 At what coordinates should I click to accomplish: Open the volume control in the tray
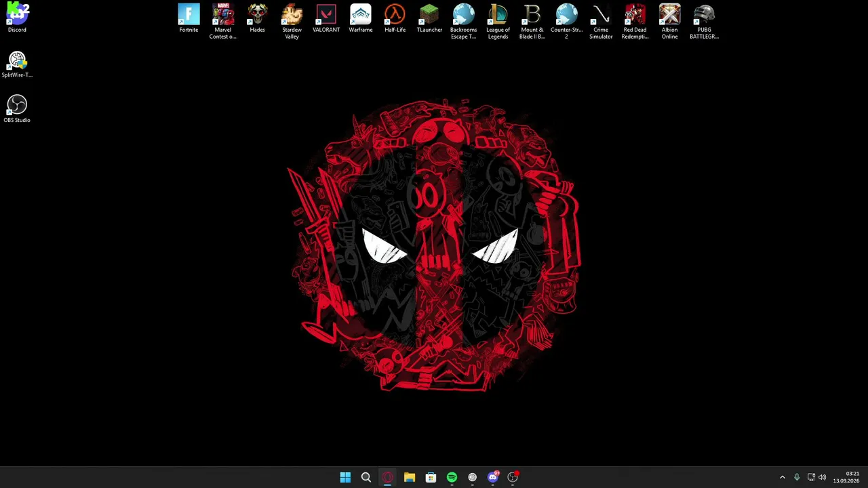coord(823,478)
